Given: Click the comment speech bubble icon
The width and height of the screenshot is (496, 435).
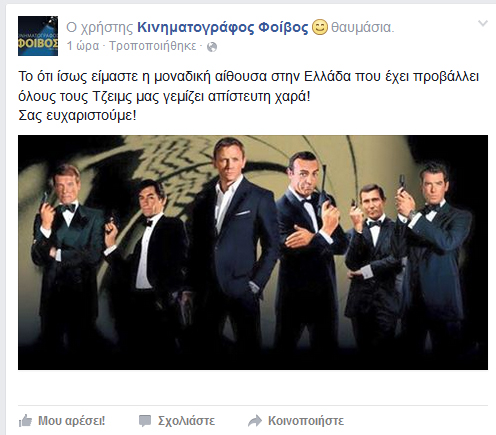Looking at the screenshot, I should click(x=145, y=421).
